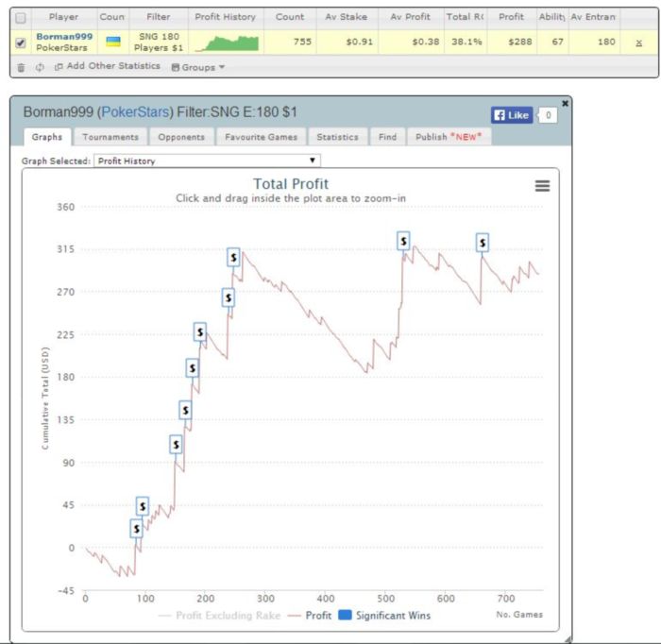Click the lowest significant win marker near 0

click(x=136, y=529)
